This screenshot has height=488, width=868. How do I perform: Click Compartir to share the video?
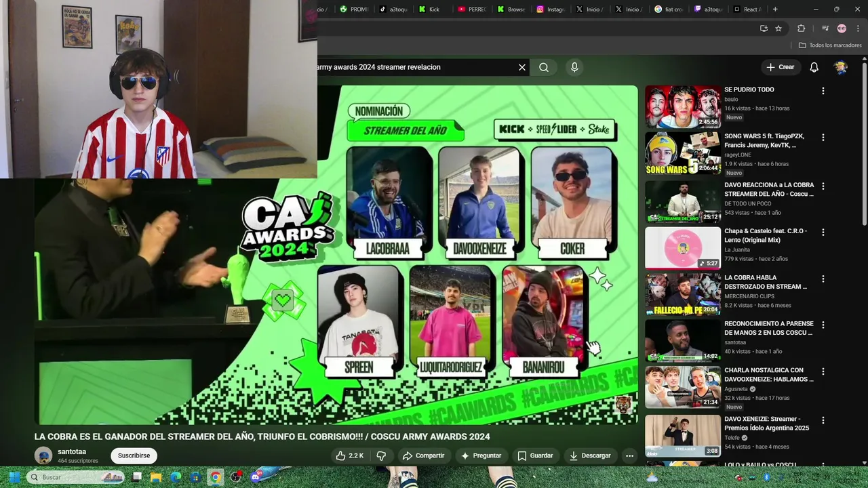click(423, 455)
